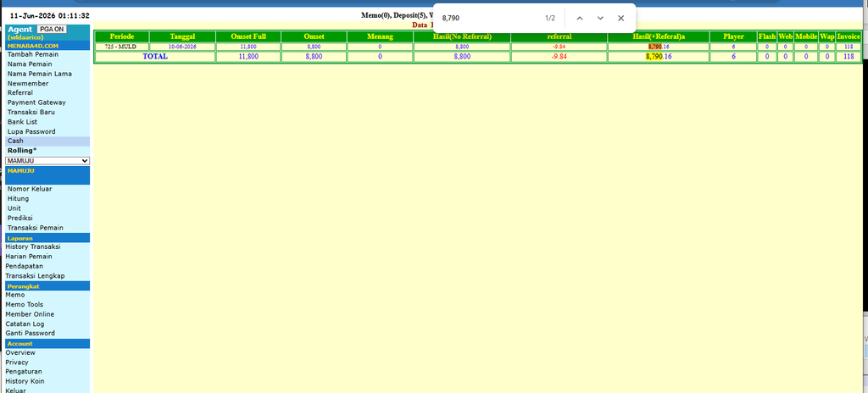Open Nama Pemain list
868x393 pixels.
click(30, 64)
